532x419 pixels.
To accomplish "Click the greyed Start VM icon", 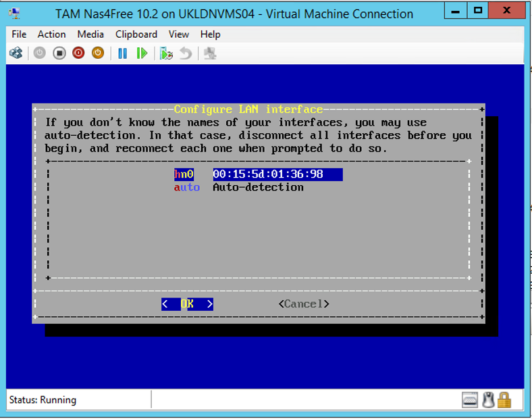I will point(39,53).
